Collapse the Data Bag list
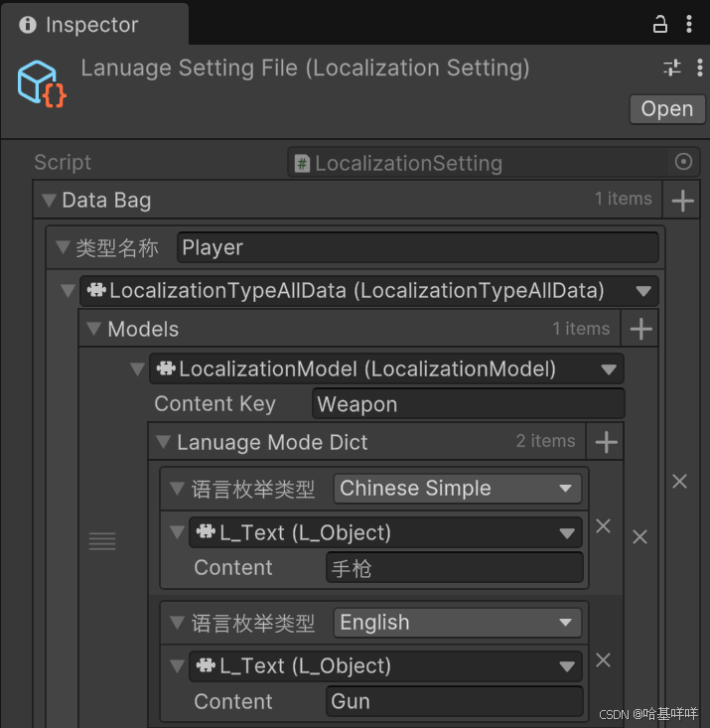The width and height of the screenshot is (710, 728). [49, 200]
